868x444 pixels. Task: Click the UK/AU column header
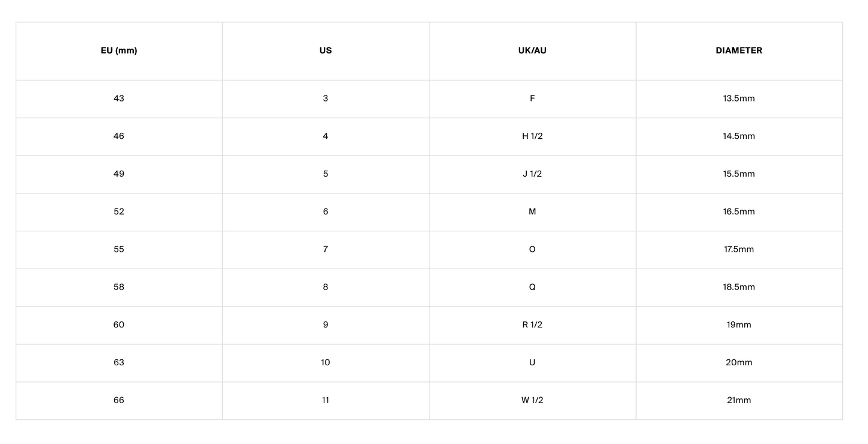[532, 51]
